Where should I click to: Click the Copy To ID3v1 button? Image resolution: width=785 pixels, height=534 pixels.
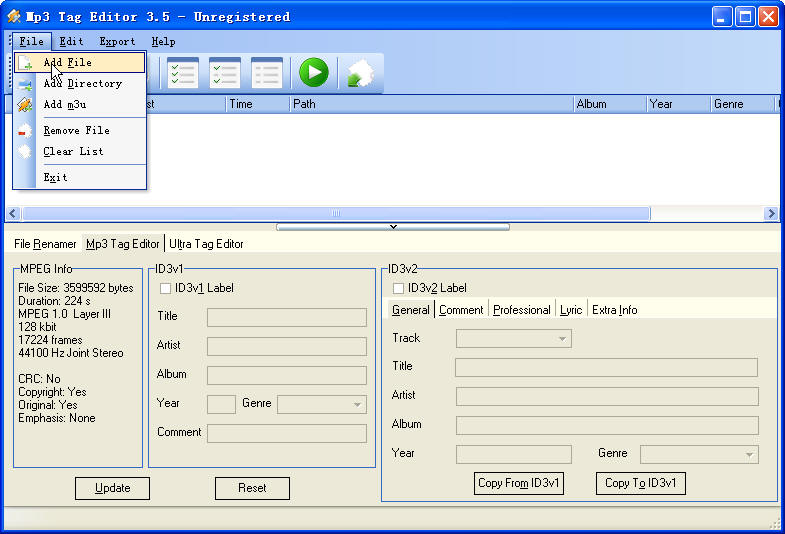pyautogui.click(x=641, y=483)
